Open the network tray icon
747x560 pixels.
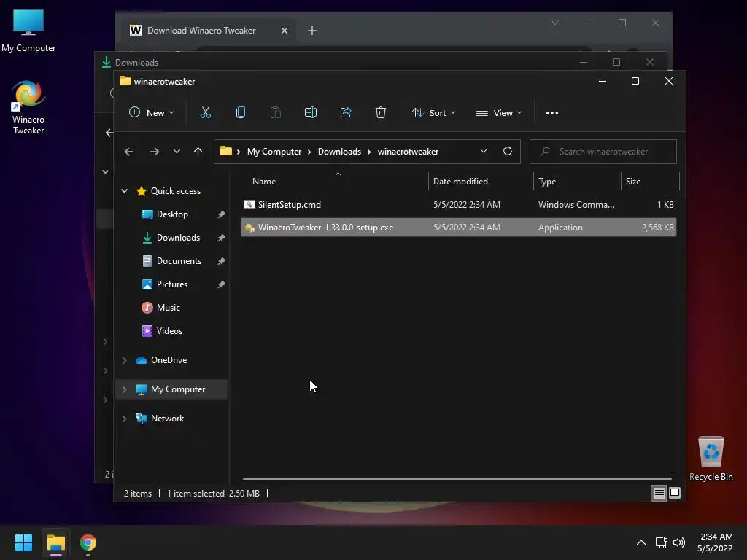pyautogui.click(x=661, y=542)
